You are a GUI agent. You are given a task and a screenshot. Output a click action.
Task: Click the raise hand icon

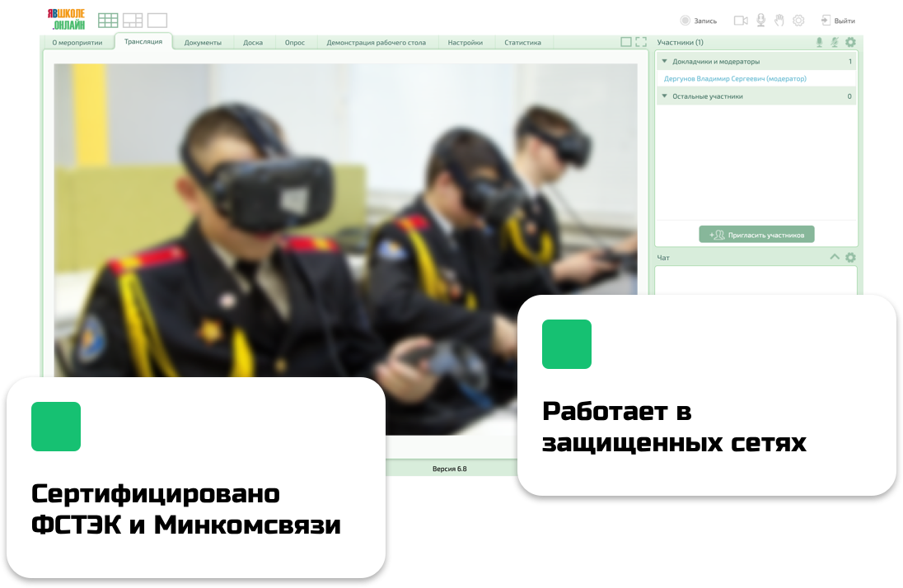click(x=779, y=21)
